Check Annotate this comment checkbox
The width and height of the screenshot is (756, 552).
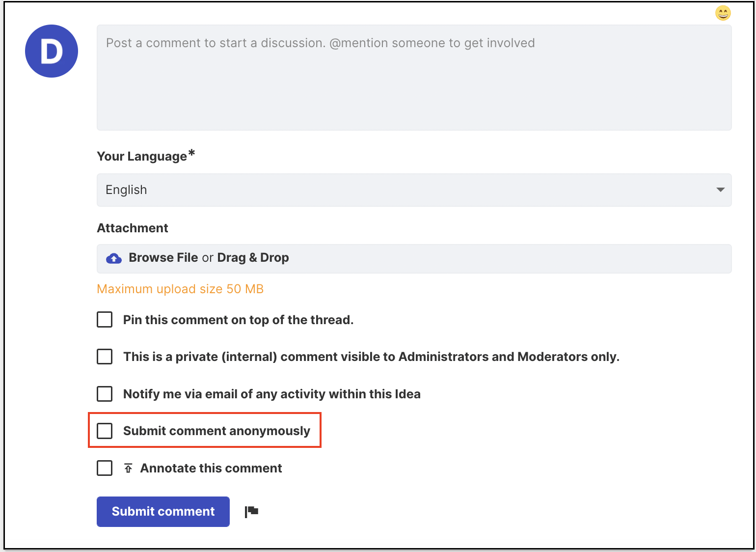pos(105,468)
